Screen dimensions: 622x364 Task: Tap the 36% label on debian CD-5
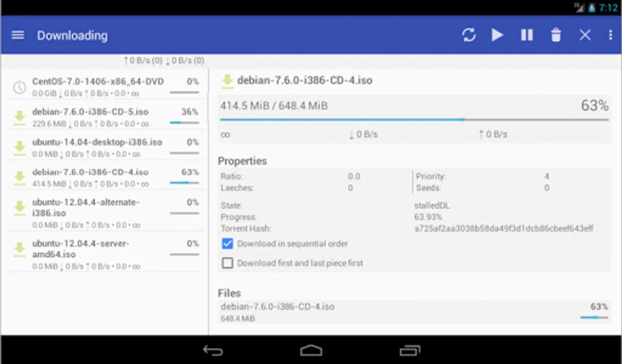coord(190,112)
